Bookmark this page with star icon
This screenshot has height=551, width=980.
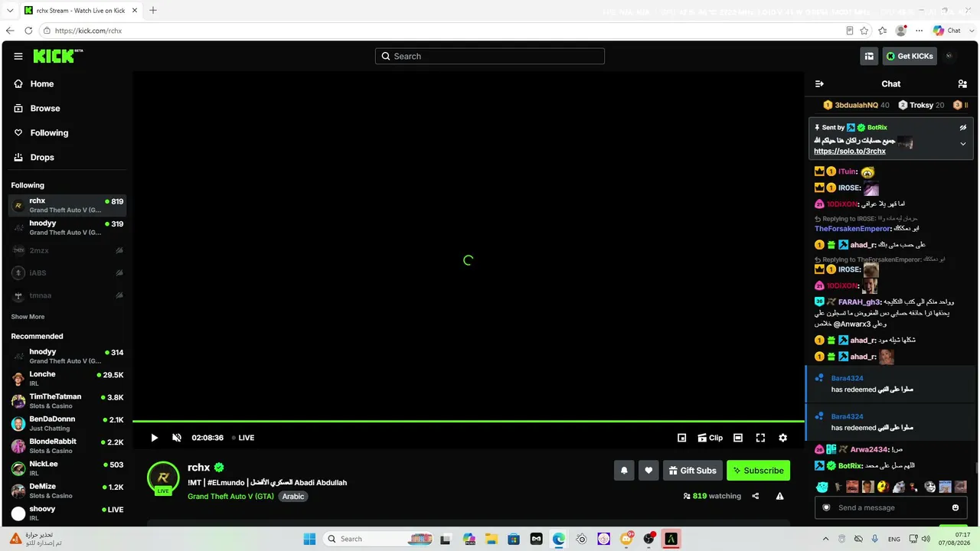(x=864, y=31)
